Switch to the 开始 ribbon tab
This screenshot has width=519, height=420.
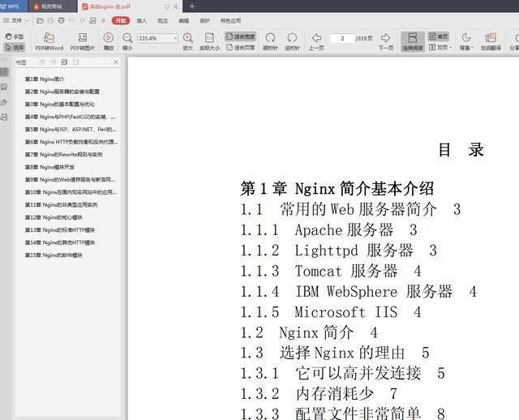pyautogui.click(x=121, y=20)
